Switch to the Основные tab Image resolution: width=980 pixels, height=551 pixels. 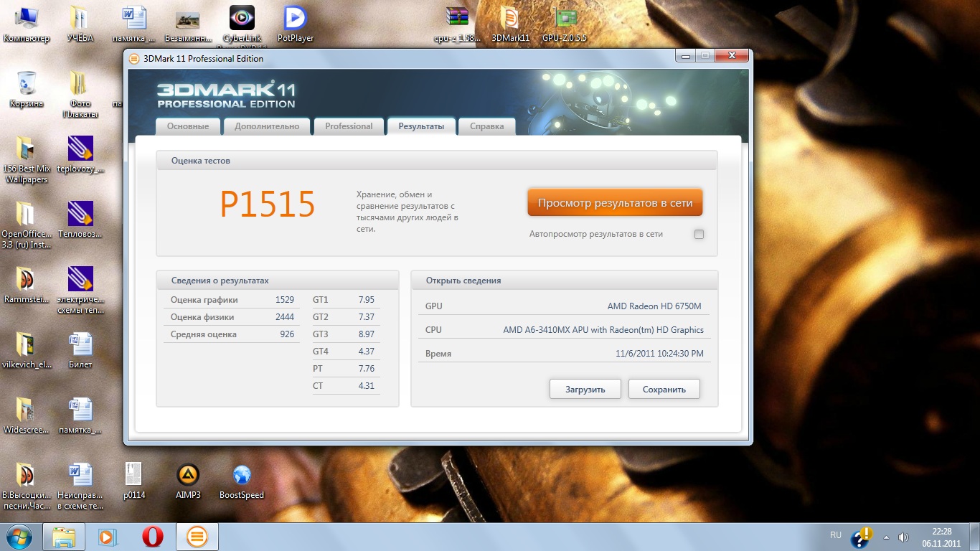click(x=188, y=126)
